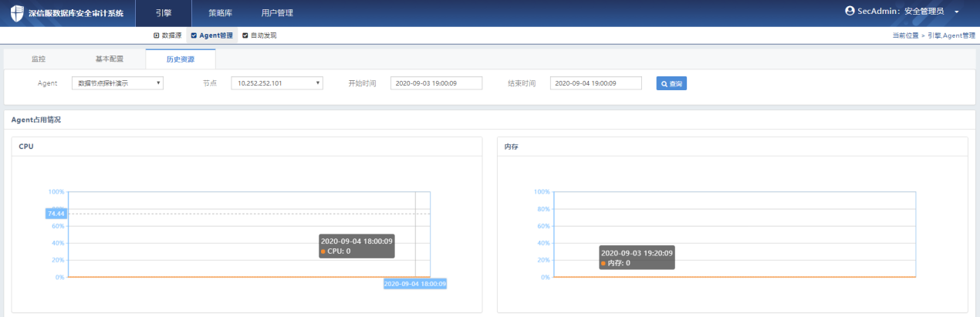Screen dimensions: 980x317
Task: Click the SecAdmin user avatar icon
Action: click(x=850, y=12)
